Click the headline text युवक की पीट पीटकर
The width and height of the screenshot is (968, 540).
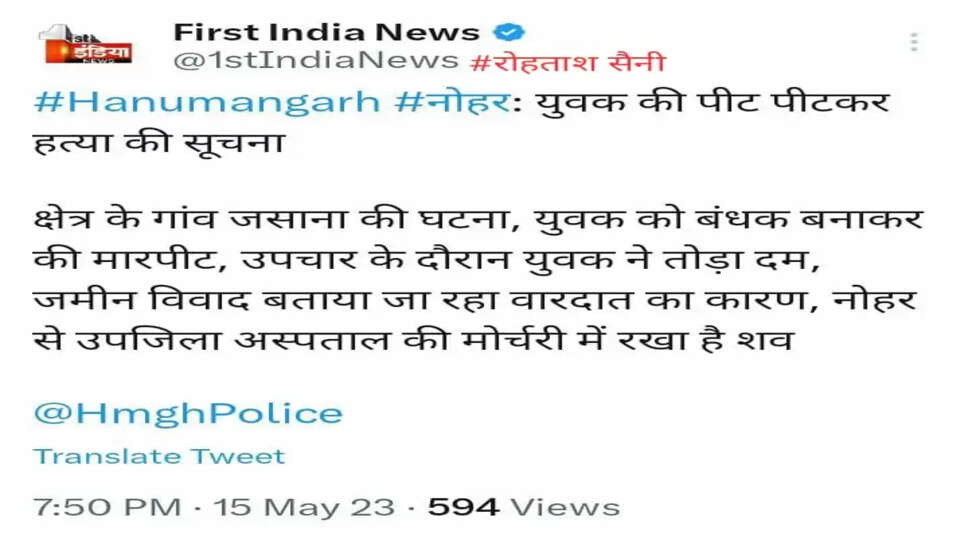(712, 102)
